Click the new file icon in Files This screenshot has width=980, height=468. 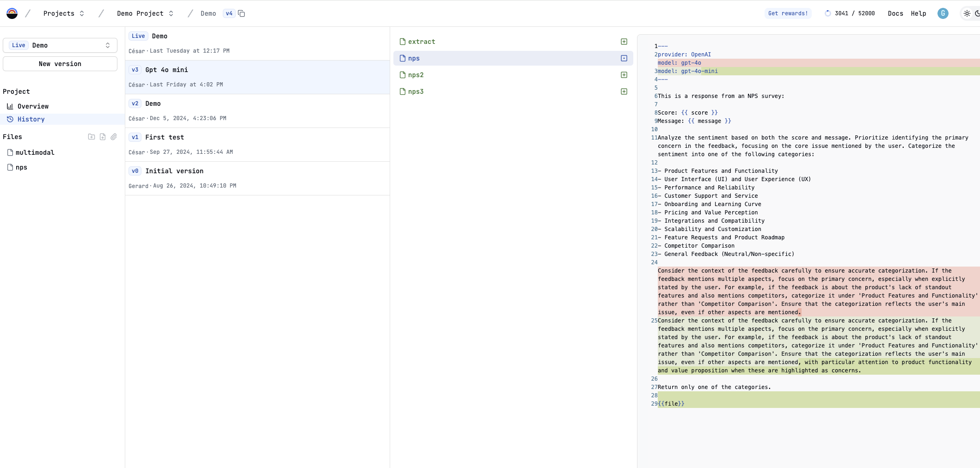pos(103,137)
